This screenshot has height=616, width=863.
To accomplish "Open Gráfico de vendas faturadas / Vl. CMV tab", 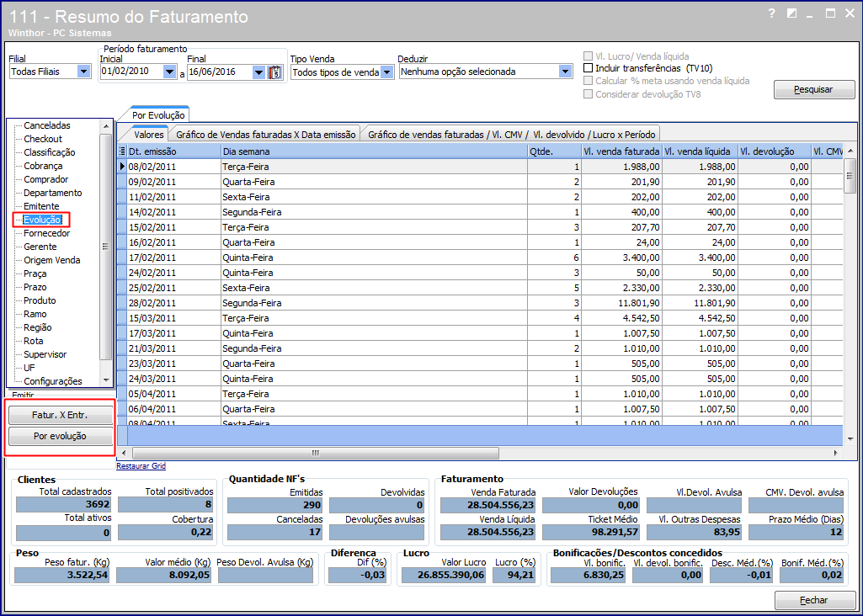I will pos(511,134).
